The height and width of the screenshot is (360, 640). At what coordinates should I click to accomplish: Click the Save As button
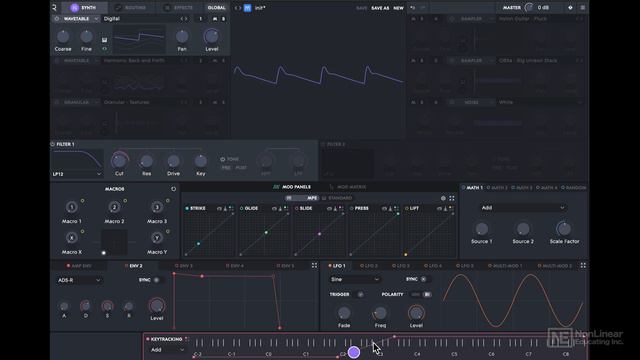pyautogui.click(x=380, y=8)
